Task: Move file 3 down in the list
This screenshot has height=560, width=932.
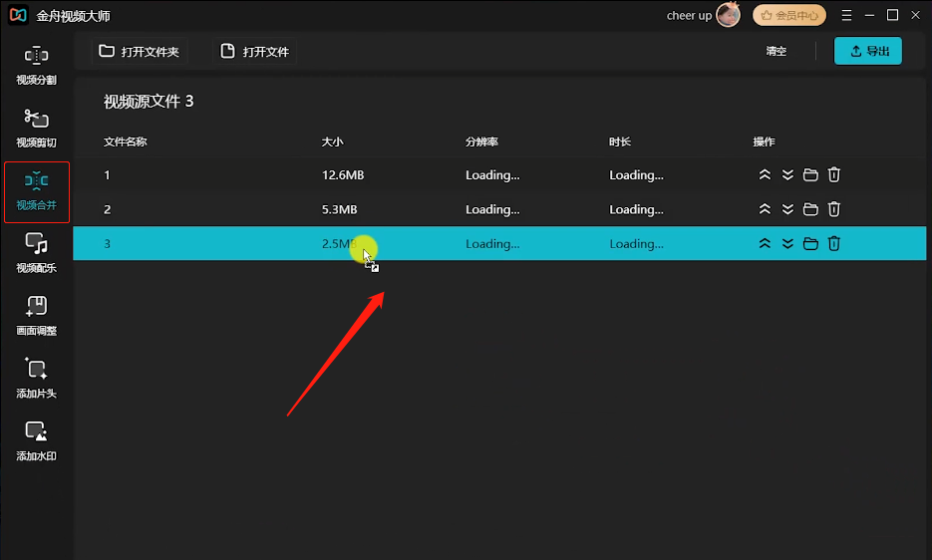Action: [787, 244]
